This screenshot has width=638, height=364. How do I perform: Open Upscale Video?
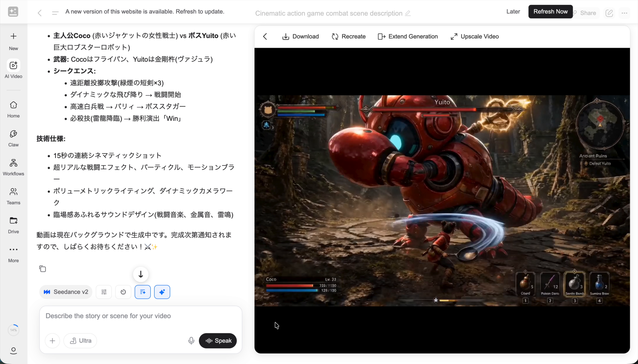pyautogui.click(x=474, y=36)
